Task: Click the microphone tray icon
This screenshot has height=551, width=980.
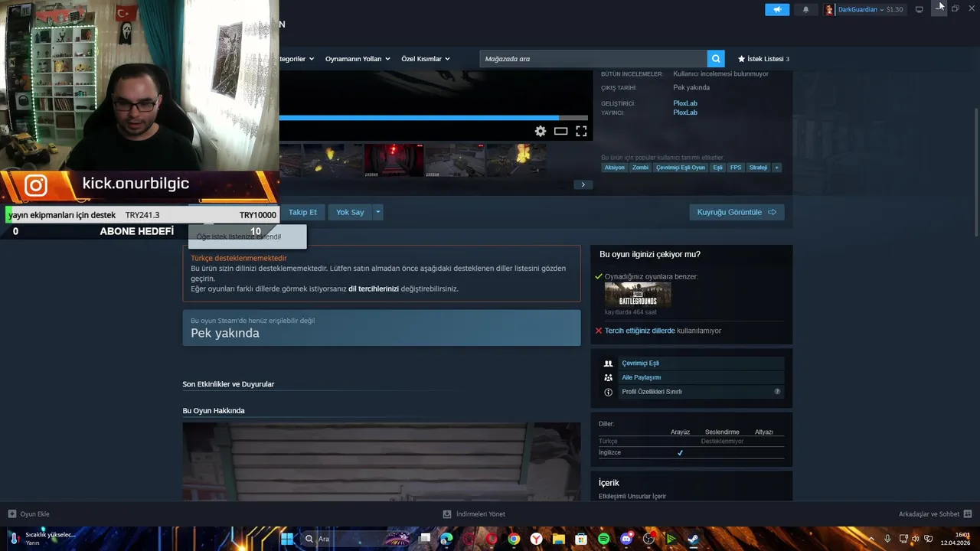Action: click(887, 539)
